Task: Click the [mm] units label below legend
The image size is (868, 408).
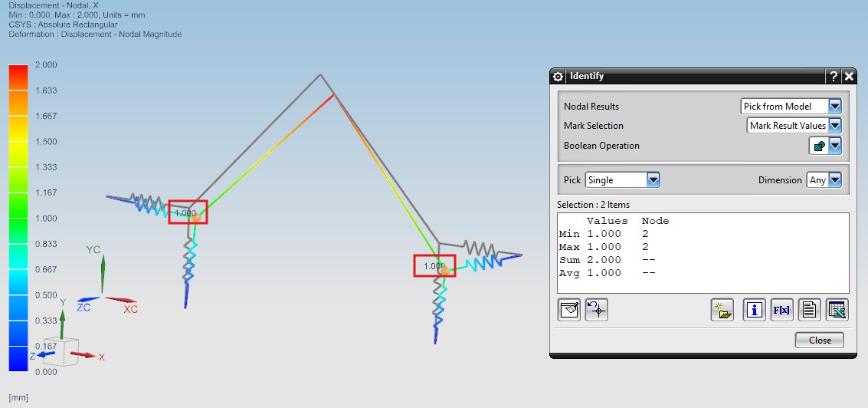Action: [x=18, y=397]
